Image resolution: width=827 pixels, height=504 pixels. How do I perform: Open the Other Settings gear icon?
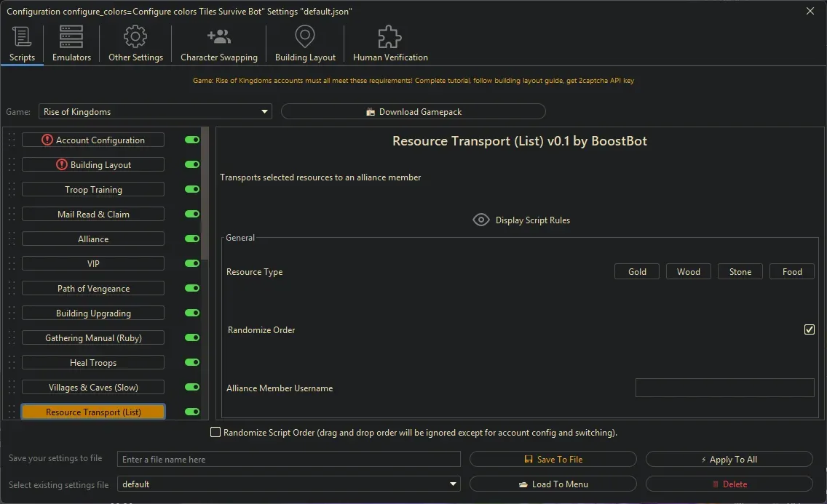click(135, 35)
